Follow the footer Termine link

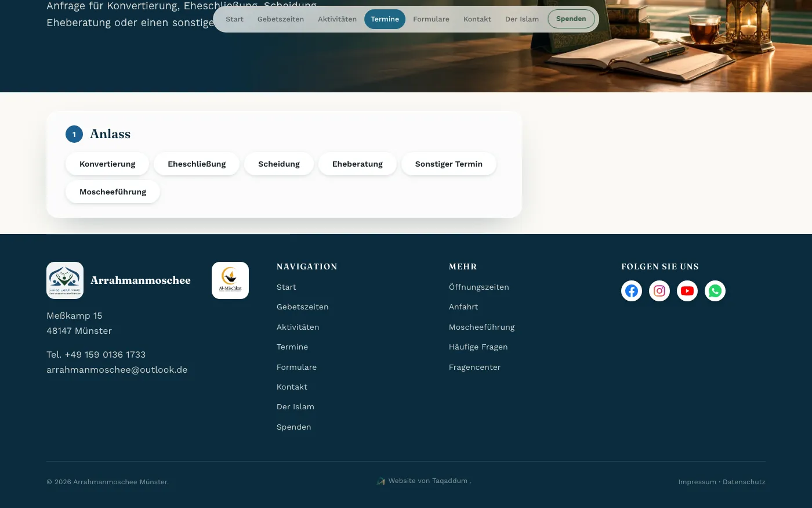click(x=292, y=347)
